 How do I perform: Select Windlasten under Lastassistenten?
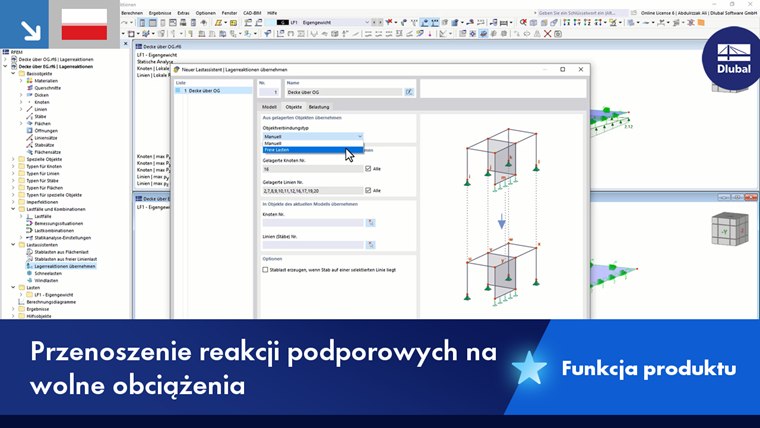[x=46, y=281]
